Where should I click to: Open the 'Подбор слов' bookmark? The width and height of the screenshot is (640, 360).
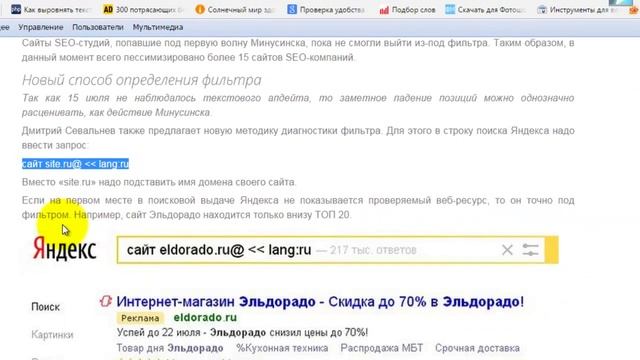tap(408, 9)
